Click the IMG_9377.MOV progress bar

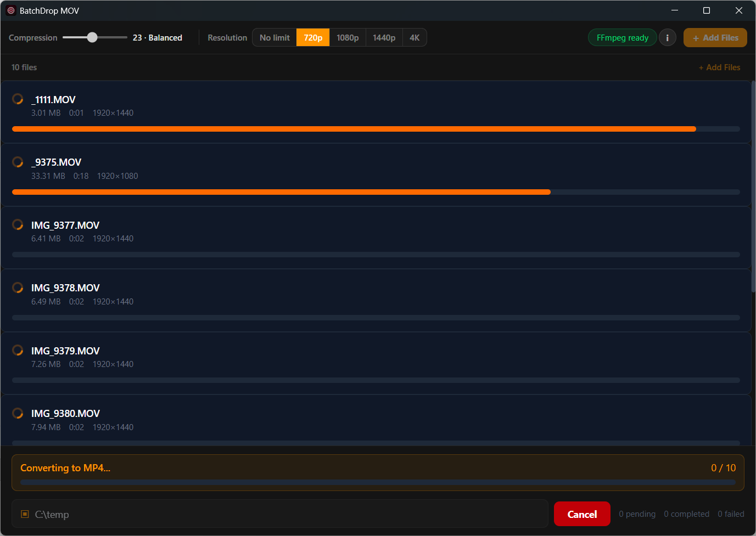coord(376,255)
